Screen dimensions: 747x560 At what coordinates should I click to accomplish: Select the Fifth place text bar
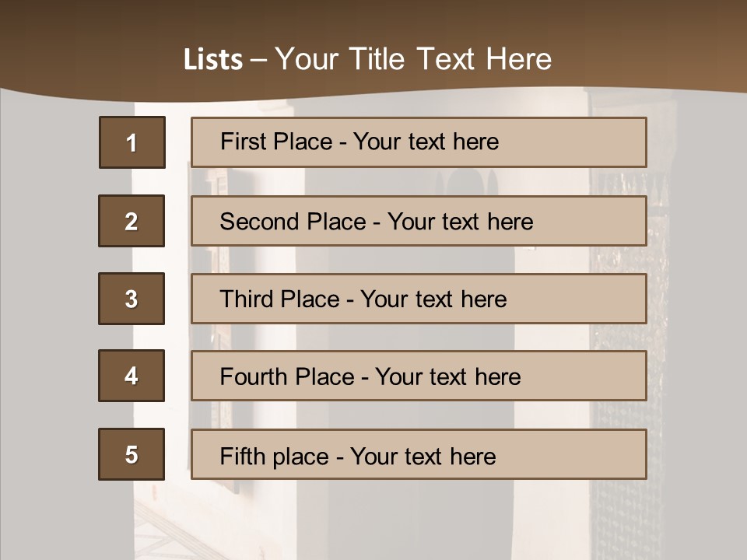pos(419,454)
